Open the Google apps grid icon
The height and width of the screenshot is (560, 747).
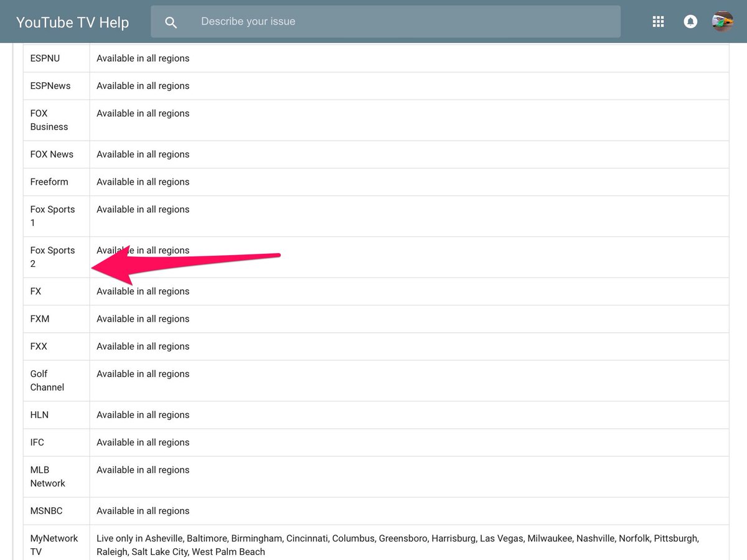pyautogui.click(x=658, y=22)
